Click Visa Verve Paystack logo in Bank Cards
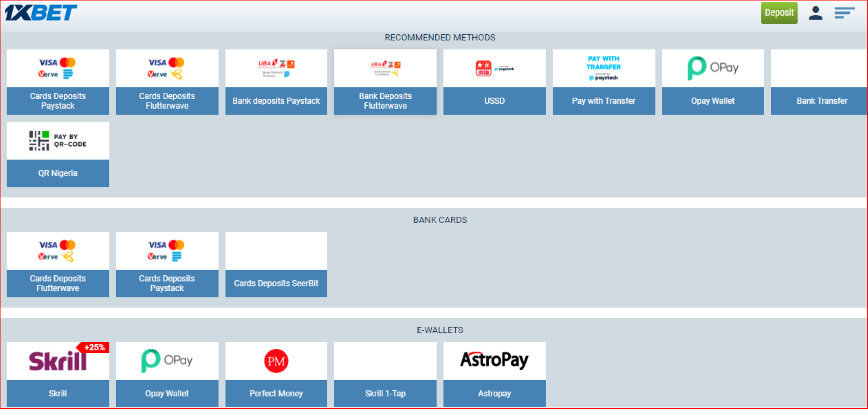The height and width of the screenshot is (409, 868). coord(166,251)
